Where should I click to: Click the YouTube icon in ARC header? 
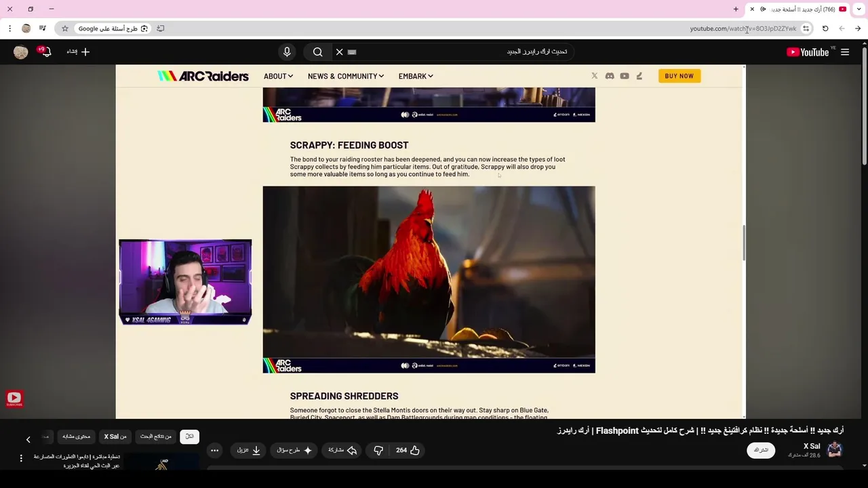point(625,76)
